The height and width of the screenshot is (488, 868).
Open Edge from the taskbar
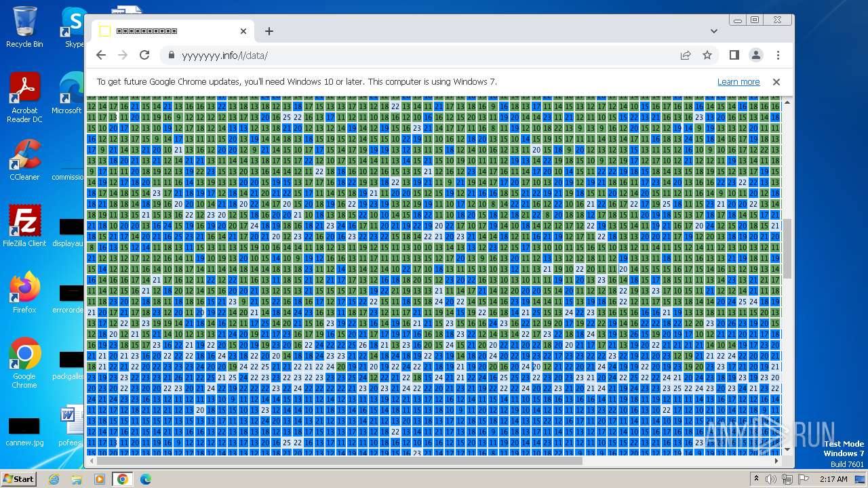pyautogui.click(x=146, y=479)
